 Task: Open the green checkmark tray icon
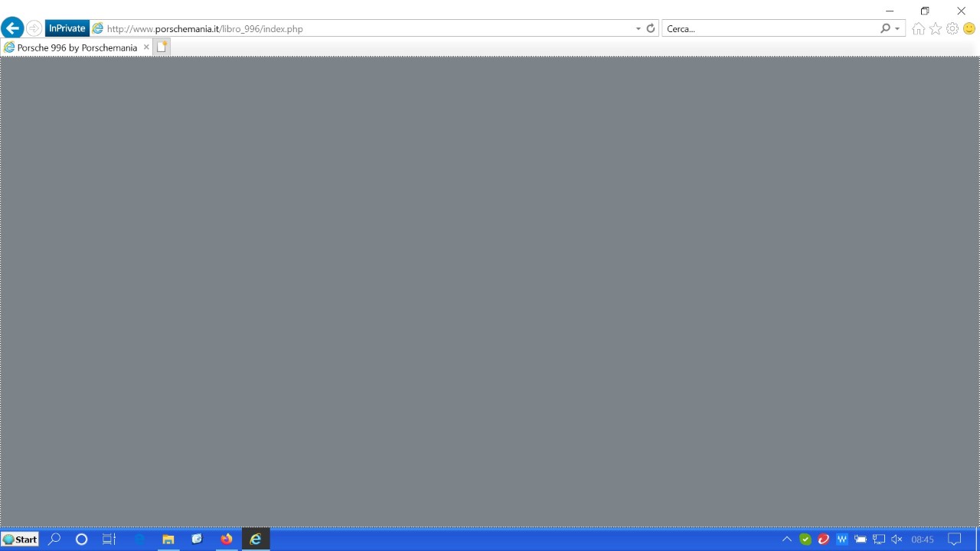pos(805,540)
